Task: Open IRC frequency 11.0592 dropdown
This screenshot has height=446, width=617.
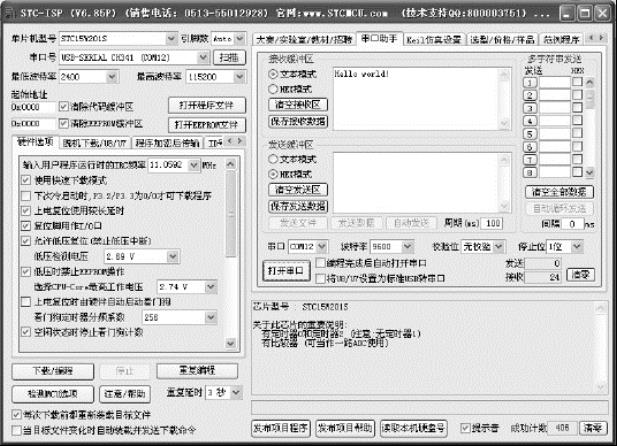Action: click(194, 165)
